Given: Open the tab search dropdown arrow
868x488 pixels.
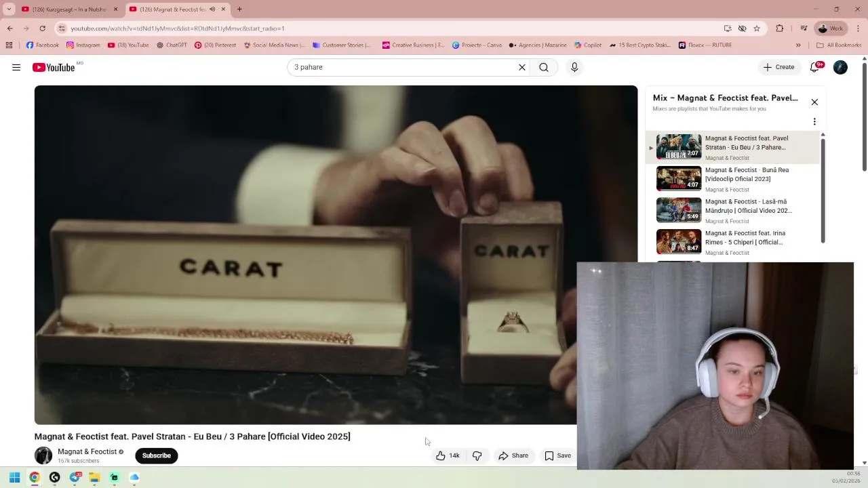Looking at the screenshot, I should 9,9.
